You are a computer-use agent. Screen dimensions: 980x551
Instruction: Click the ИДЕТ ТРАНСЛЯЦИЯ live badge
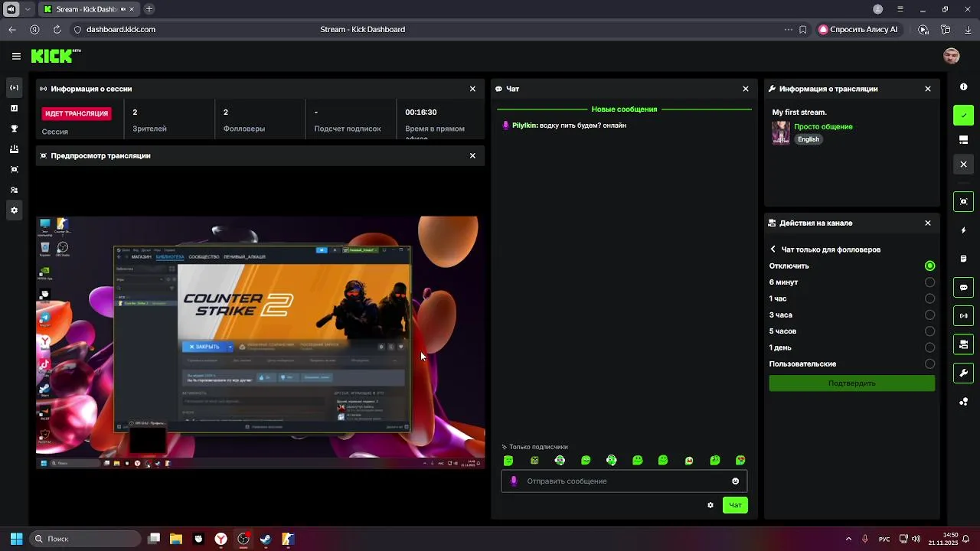click(76, 113)
